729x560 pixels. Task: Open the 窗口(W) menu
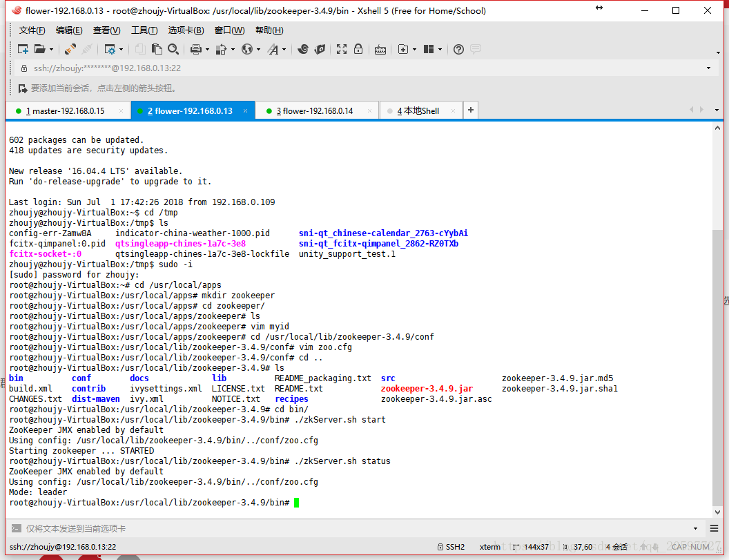click(x=229, y=30)
